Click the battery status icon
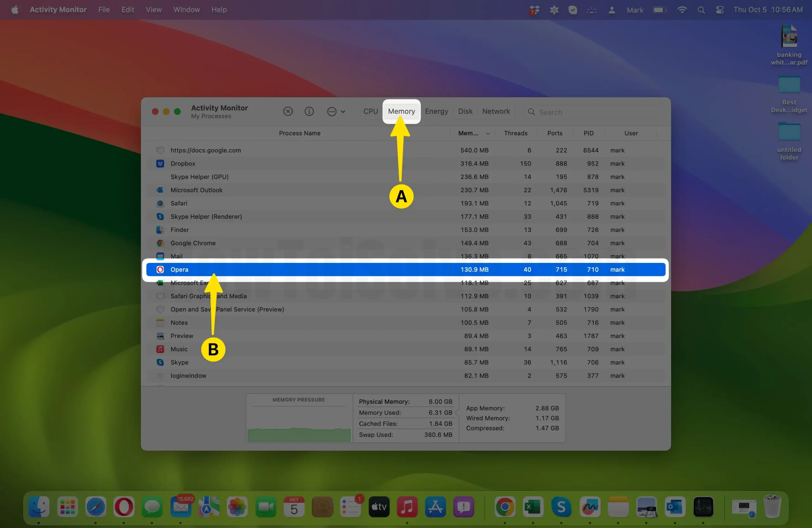The image size is (812, 528). coord(659,10)
